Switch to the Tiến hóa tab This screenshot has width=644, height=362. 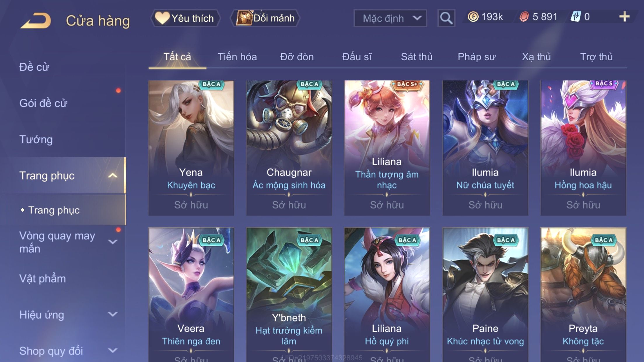(x=237, y=57)
